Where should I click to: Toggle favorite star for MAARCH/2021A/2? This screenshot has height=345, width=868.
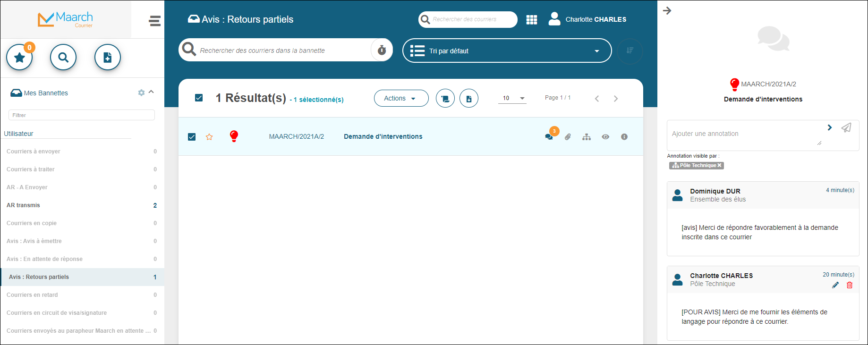click(209, 137)
